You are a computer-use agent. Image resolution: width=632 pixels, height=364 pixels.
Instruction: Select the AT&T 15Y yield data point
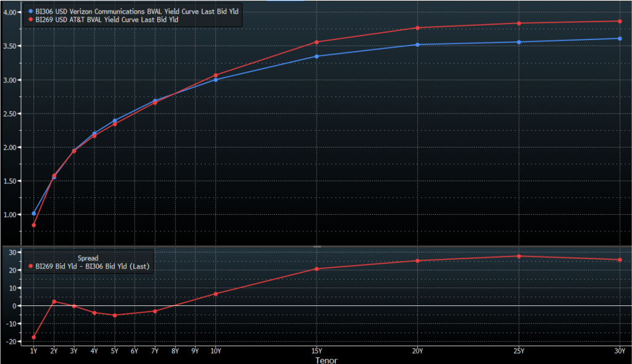pyautogui.click(x=317, y=42)
